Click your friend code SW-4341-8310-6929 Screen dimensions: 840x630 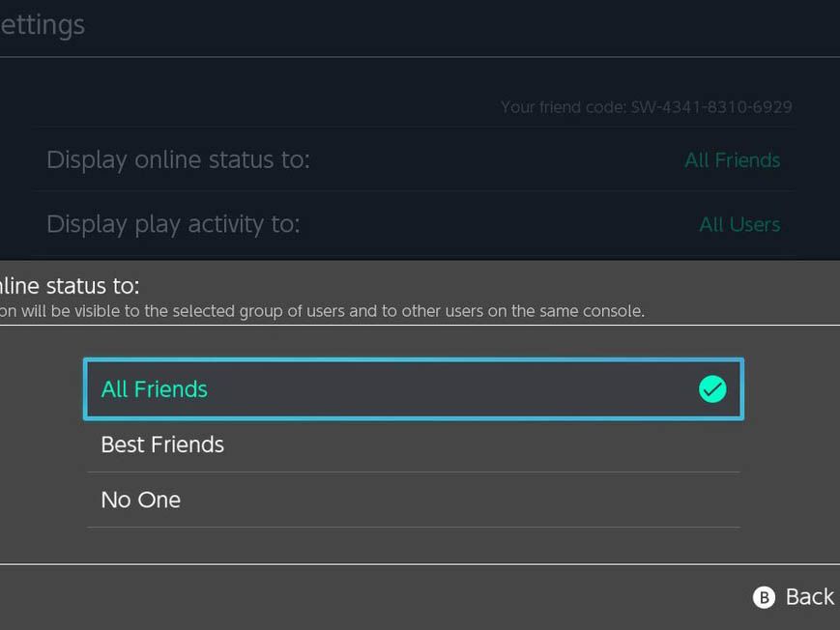646,106
